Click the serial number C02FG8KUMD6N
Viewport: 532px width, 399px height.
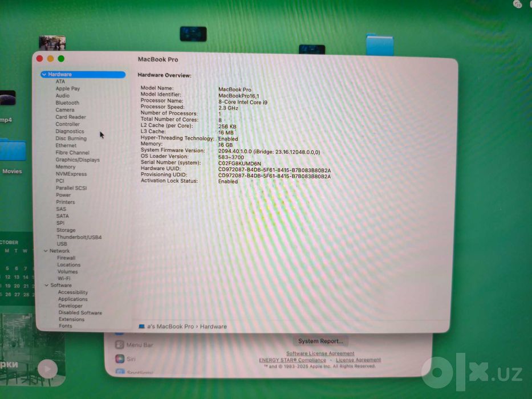[x=239, y=163]
